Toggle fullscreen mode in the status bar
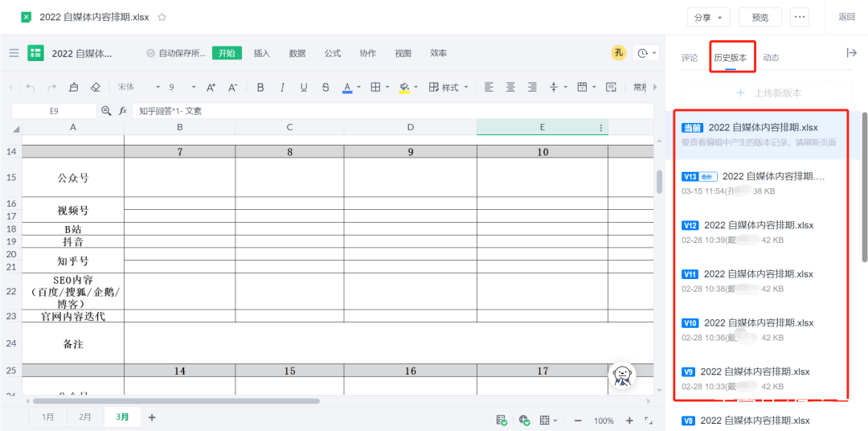Screen dimensions: 868x431 649,421
